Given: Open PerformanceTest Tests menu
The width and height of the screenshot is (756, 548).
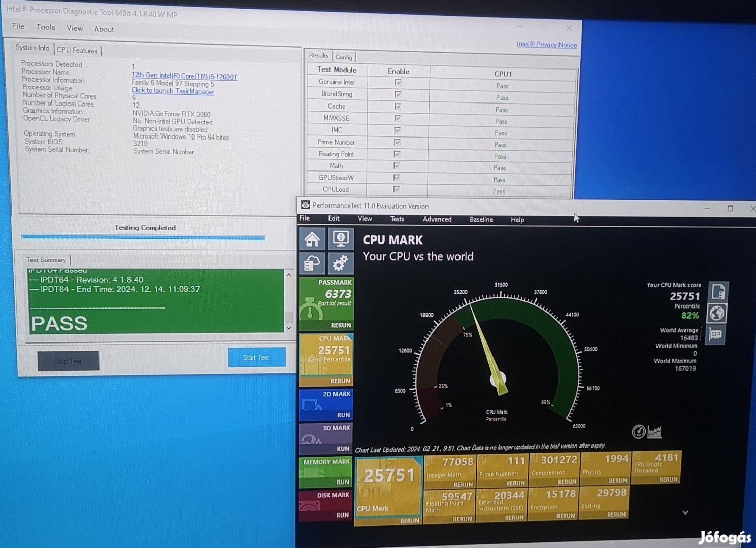Looking at the screenshot, I should coord(397,219).
